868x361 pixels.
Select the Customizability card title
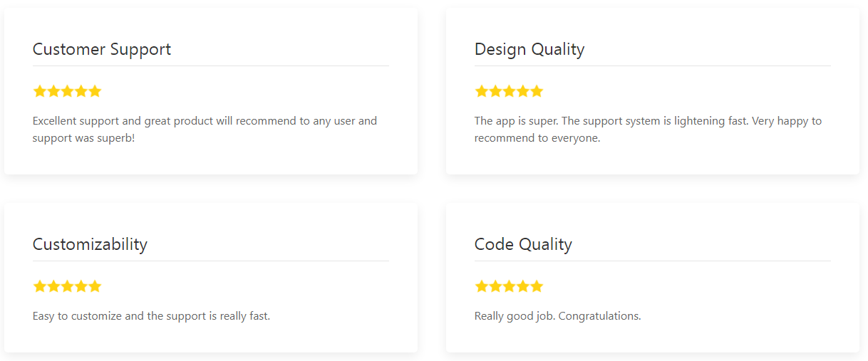point(90,244)
